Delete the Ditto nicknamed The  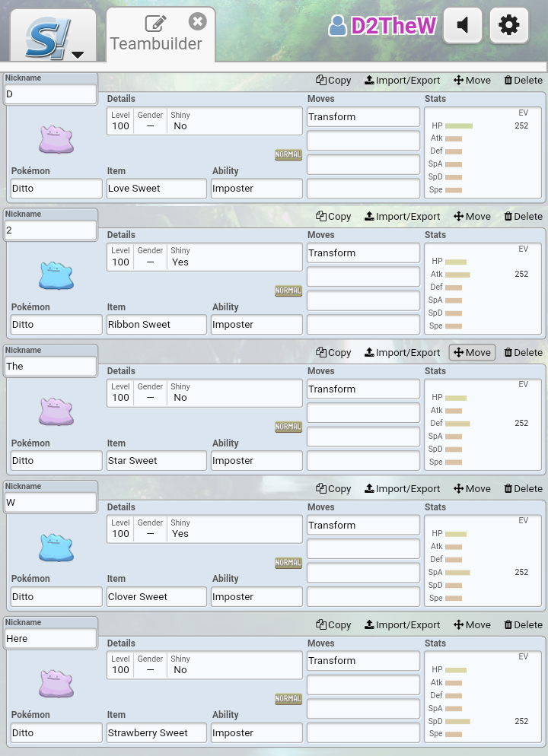(523, 352)
